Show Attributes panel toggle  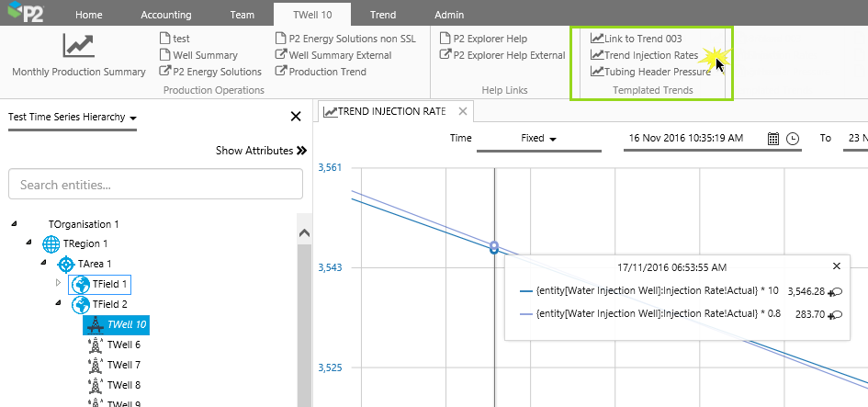pos(261,151)
